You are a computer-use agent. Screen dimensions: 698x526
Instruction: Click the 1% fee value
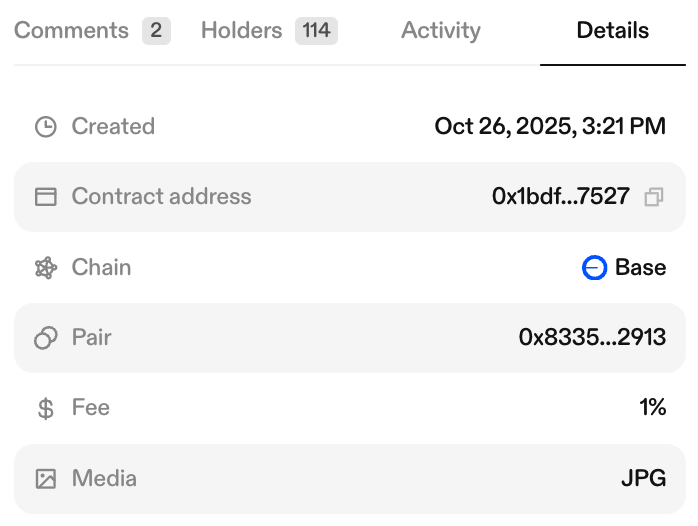click(653, 408)
